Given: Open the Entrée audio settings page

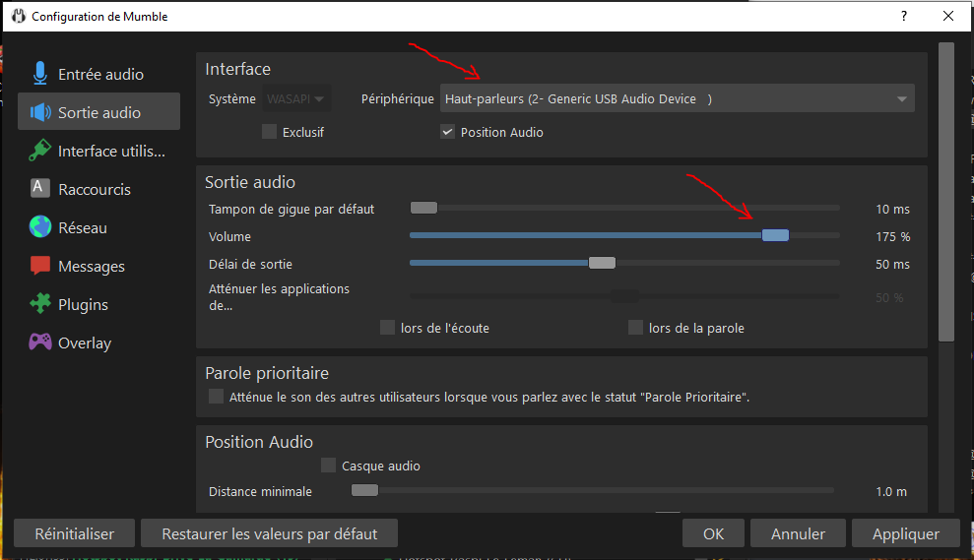Looking at the screenshot, I should (x=98, y=74).
